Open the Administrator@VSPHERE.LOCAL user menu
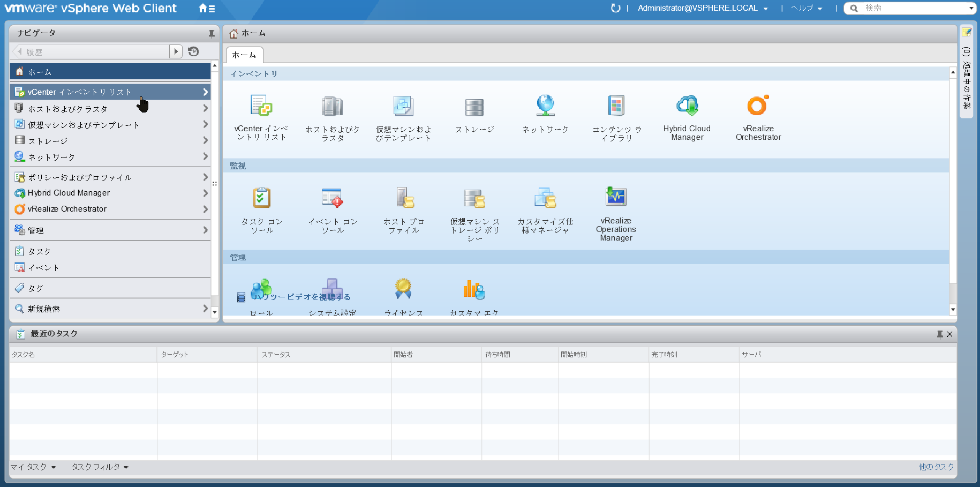This screenshot has height=487, width=980. 703,8
